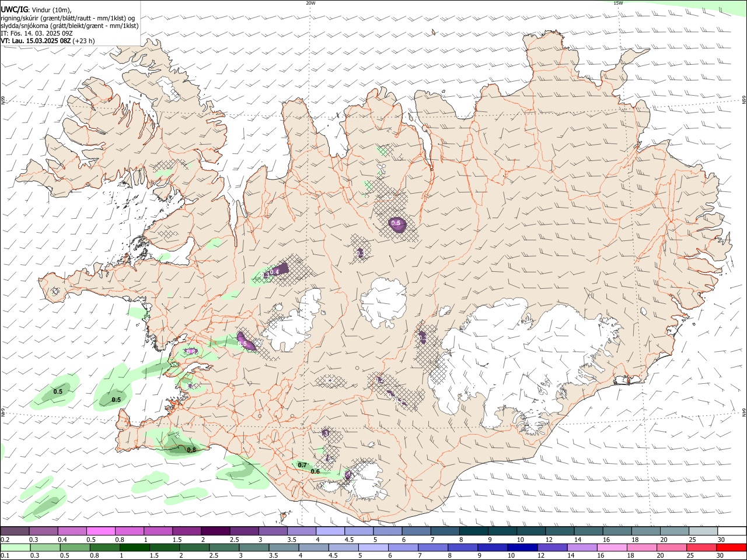Click the deep navy 10–12 rain legend swatch
This screenshot has height=560, width=747.
522,548
